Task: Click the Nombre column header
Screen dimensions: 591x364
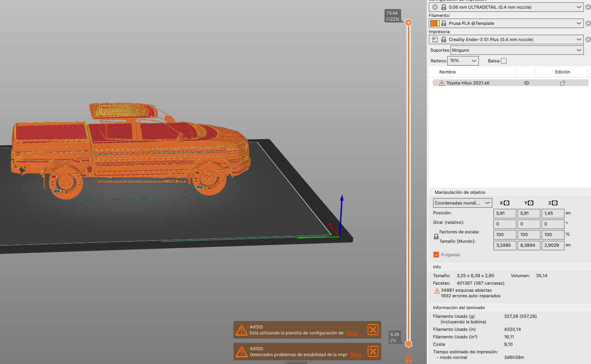Action: pos(447,72)
